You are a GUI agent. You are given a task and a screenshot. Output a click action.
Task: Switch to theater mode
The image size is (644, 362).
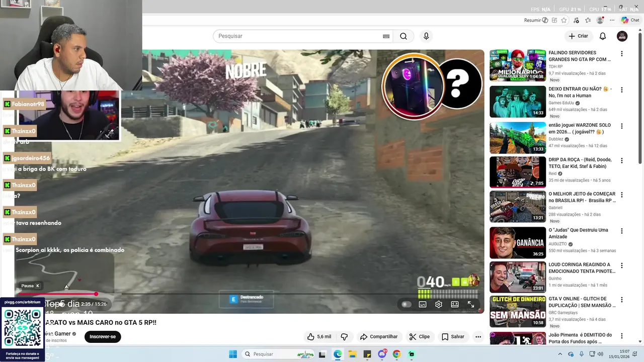455,304
